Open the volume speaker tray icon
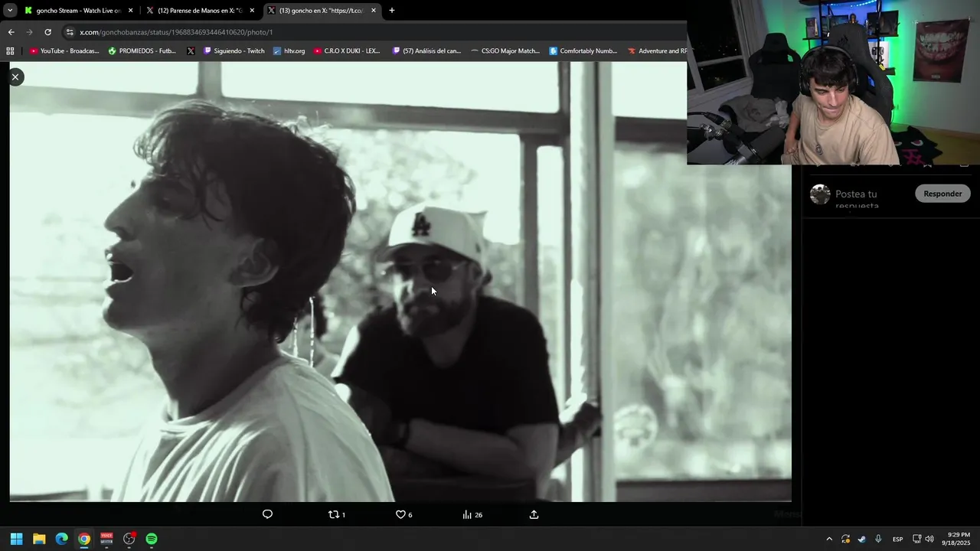The image size is (980, 551). [929, 539]
